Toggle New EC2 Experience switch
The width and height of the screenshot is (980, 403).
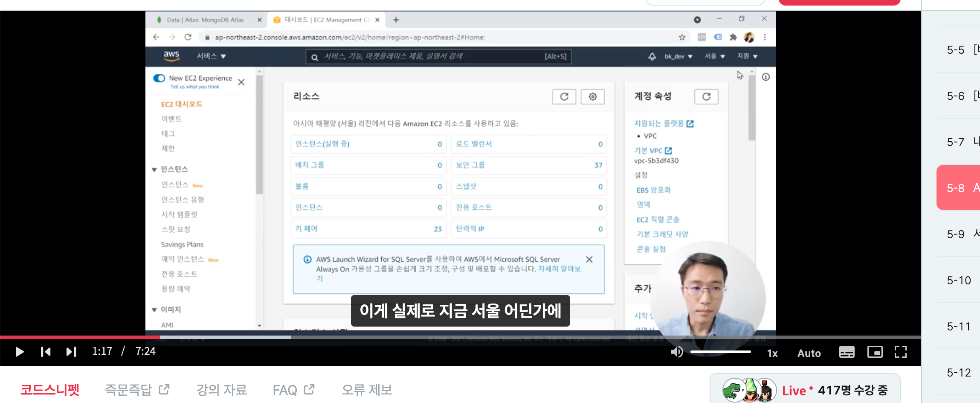[159, 78]
